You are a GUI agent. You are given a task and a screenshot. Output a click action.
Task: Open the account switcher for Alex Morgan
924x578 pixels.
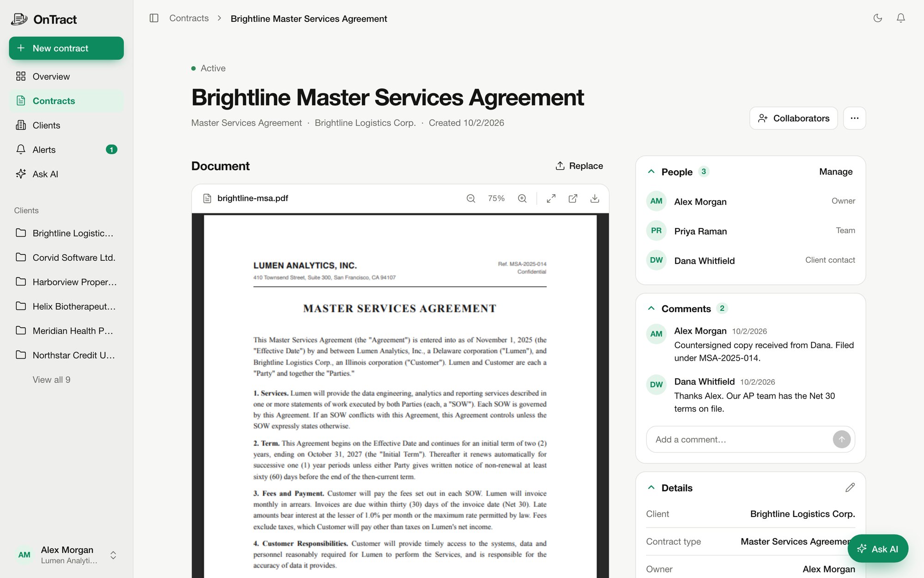[67, 555]
